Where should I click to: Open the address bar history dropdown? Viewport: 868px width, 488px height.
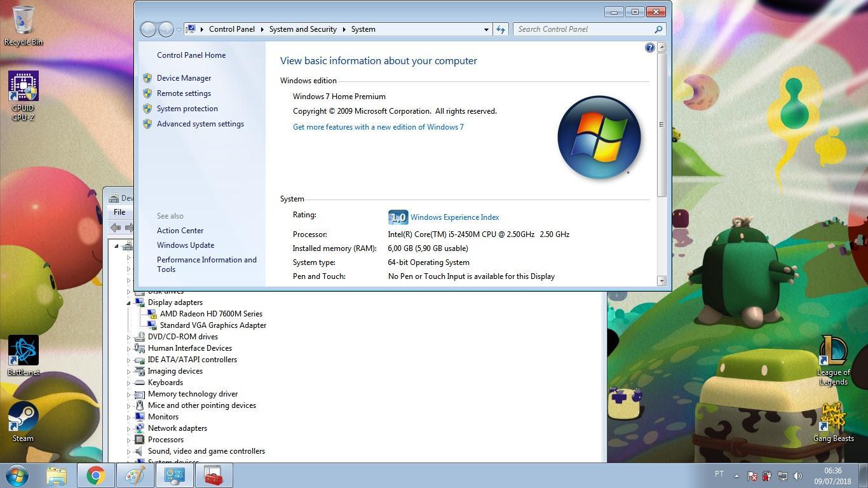point(486,29)
